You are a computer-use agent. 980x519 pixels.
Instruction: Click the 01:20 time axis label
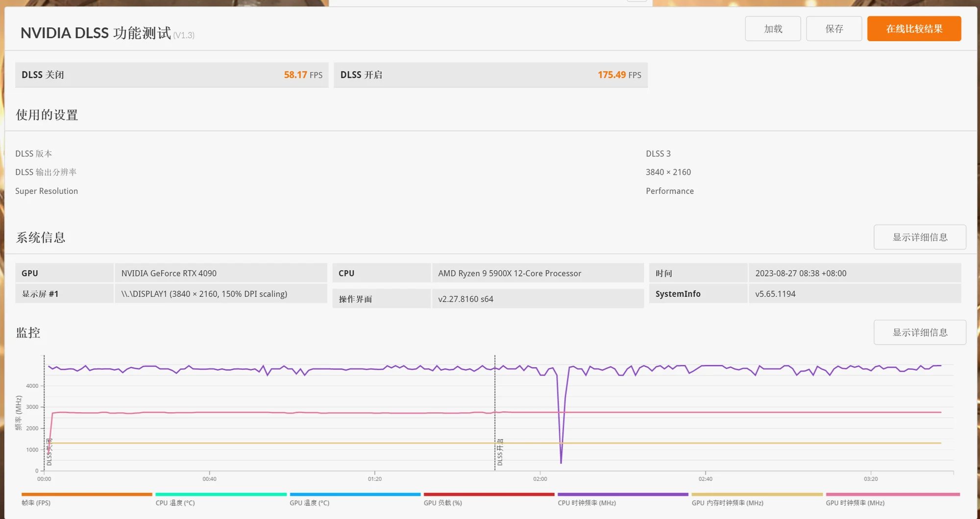pyautogui.click(x=375, y=479)
